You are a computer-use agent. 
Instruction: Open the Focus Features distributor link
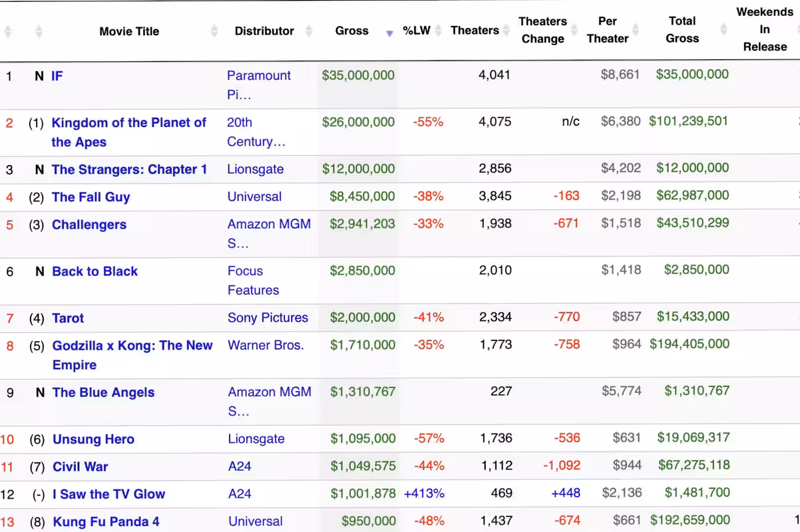click(254, 281)
